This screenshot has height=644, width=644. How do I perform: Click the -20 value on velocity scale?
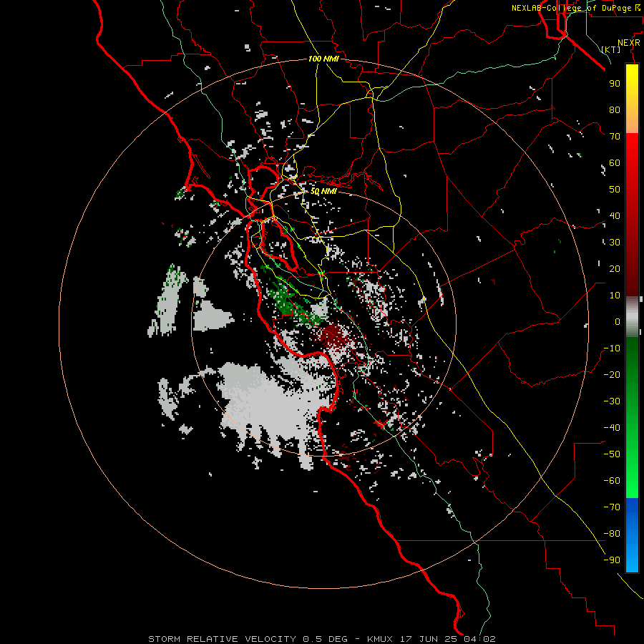click(612, 374)
